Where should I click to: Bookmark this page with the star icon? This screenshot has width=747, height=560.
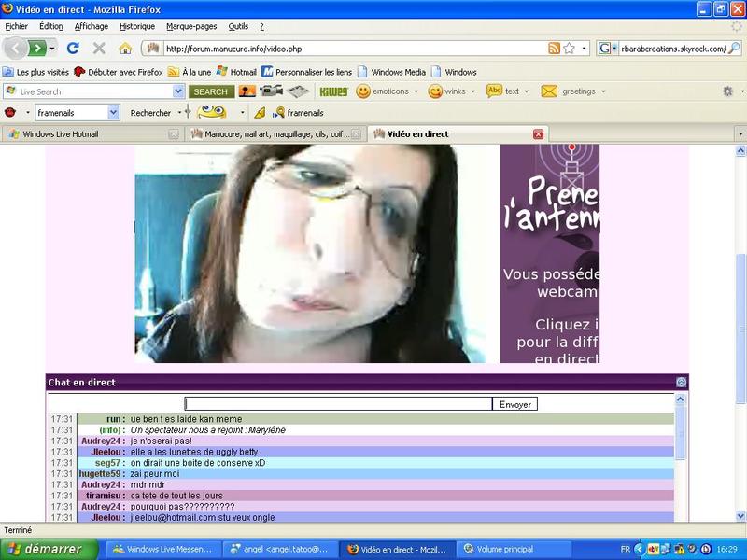coord(569,48)
